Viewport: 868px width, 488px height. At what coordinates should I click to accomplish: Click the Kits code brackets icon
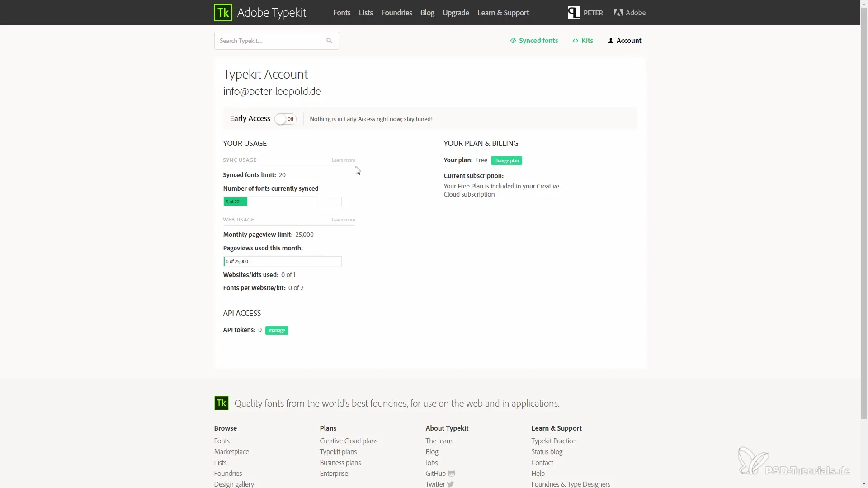pos(576,41)
